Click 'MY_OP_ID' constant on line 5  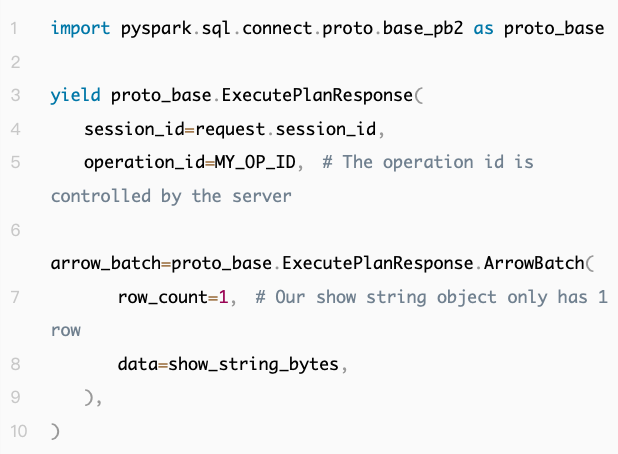click(255, 163)
